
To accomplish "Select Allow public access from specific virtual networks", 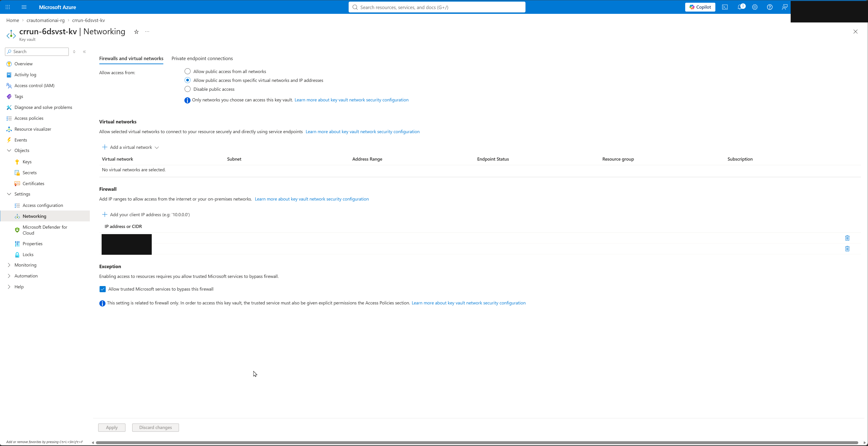I will 188,80.
